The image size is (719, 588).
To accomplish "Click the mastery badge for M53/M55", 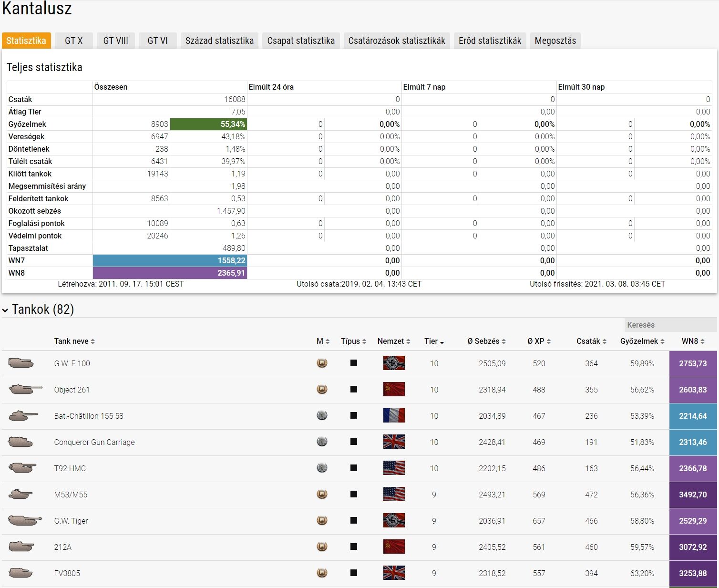I will [322, 495].
